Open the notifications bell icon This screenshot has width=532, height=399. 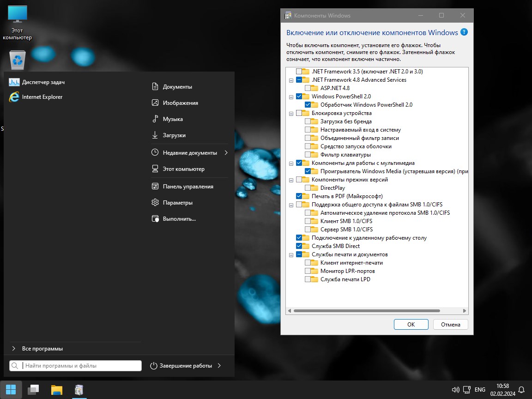(521, 390)
